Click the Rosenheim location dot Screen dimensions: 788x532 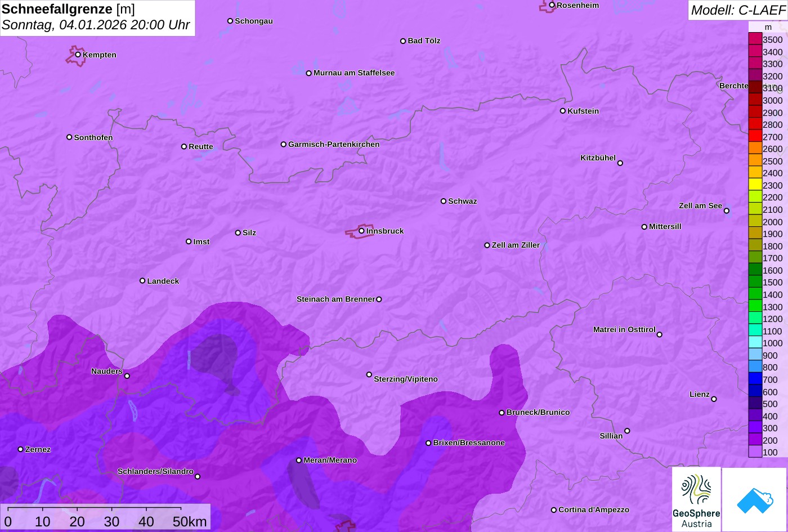[552, 5]
